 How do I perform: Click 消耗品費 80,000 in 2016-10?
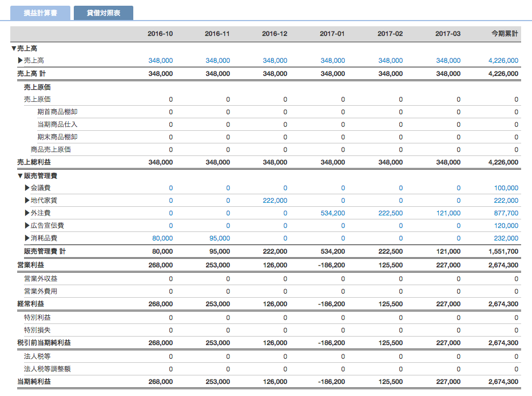click(162, 238)
